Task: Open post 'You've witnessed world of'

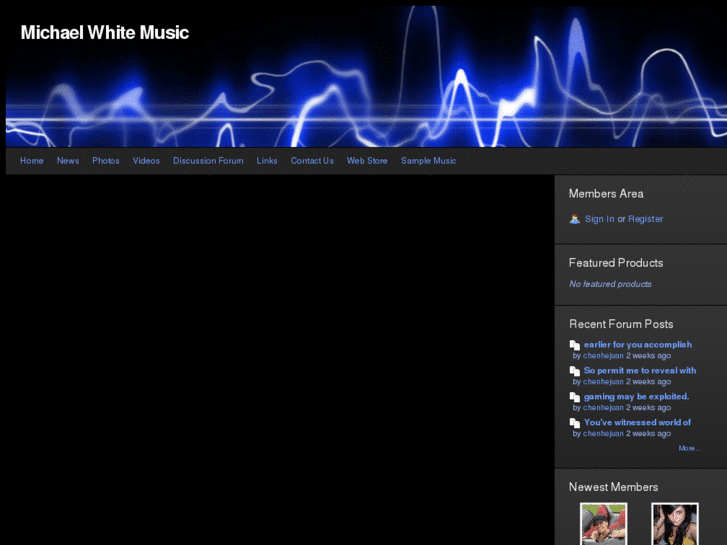Action: tap(638, 423)
